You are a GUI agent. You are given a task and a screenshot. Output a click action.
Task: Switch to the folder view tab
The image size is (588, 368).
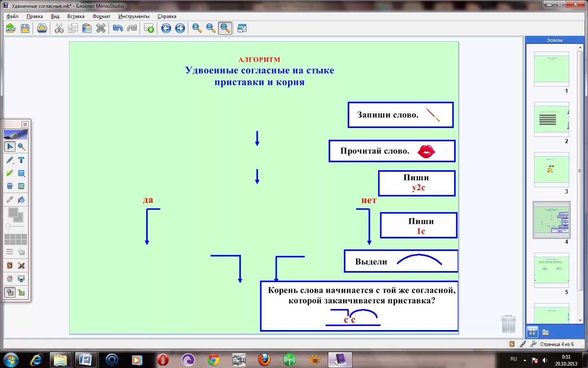click(546, 332)
